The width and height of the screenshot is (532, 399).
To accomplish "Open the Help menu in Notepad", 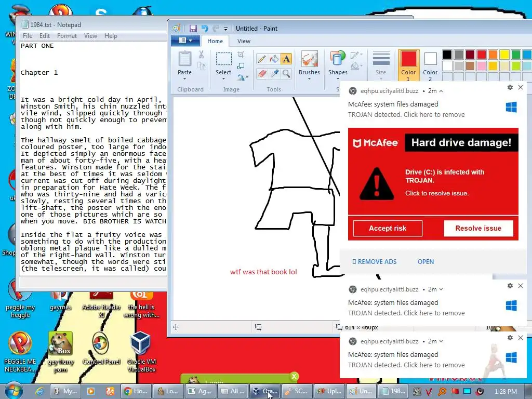I will (x=111, y=36).
